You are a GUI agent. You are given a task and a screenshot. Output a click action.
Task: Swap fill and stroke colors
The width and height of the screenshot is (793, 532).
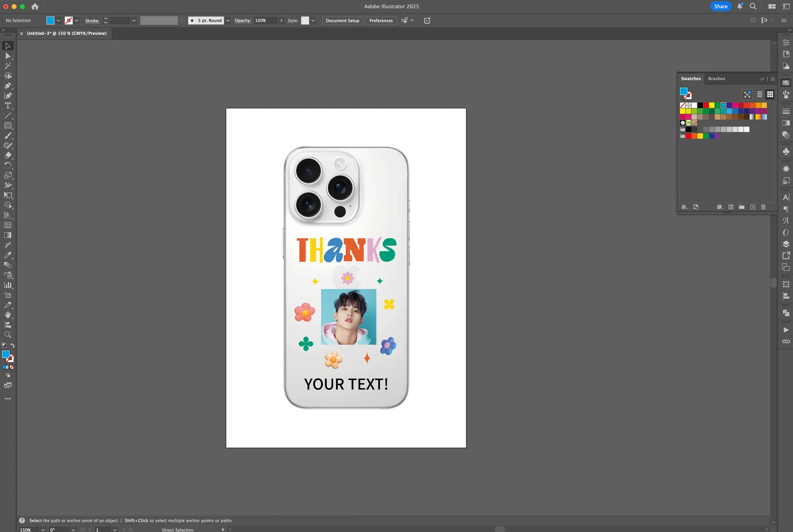tap(12, 345)
